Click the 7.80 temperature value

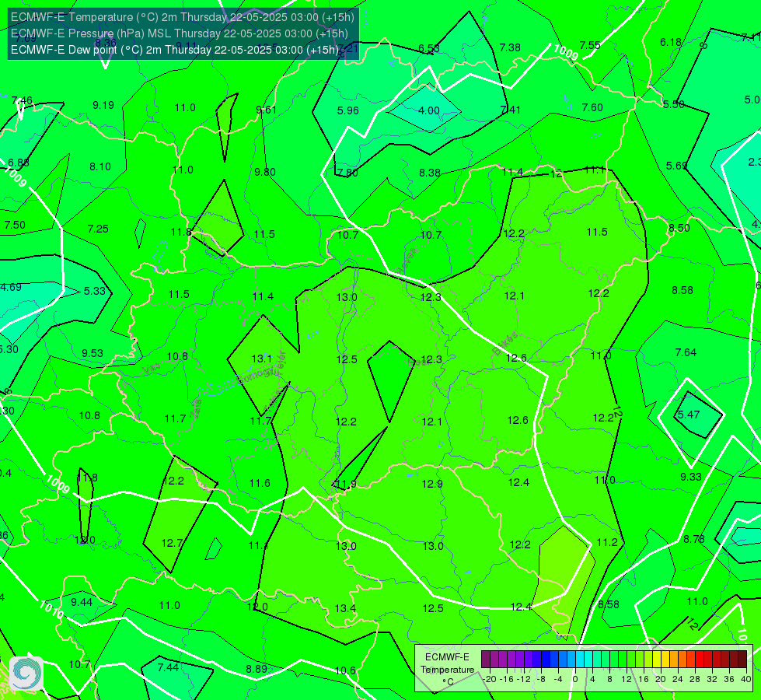coord(347,173)
